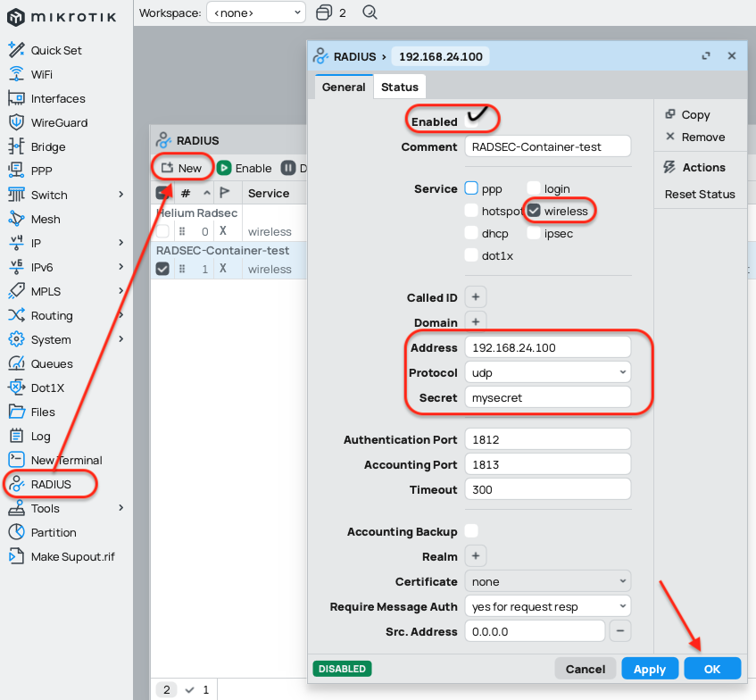Click the Copy icon in RADIUS dialog

pyautogui.click(x=670, y=114)
